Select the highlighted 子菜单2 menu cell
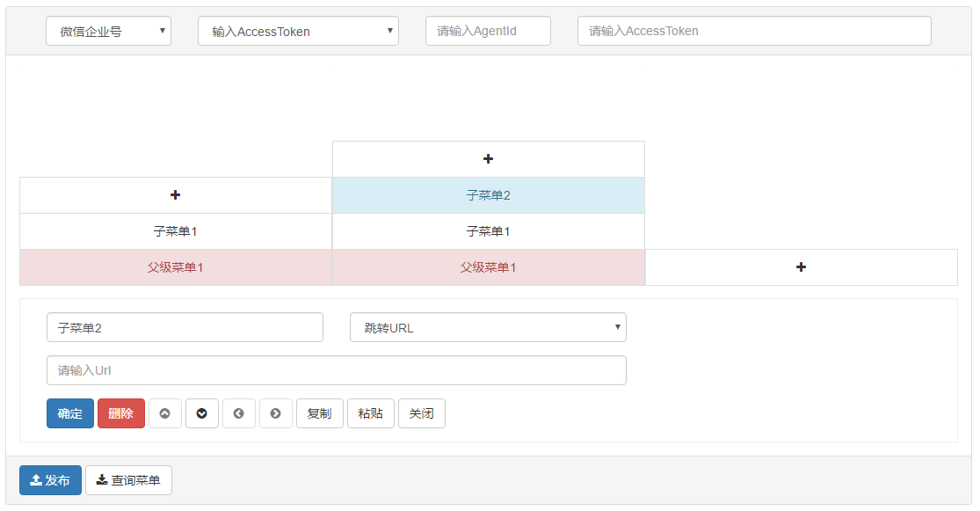 [x=488, y=195]
